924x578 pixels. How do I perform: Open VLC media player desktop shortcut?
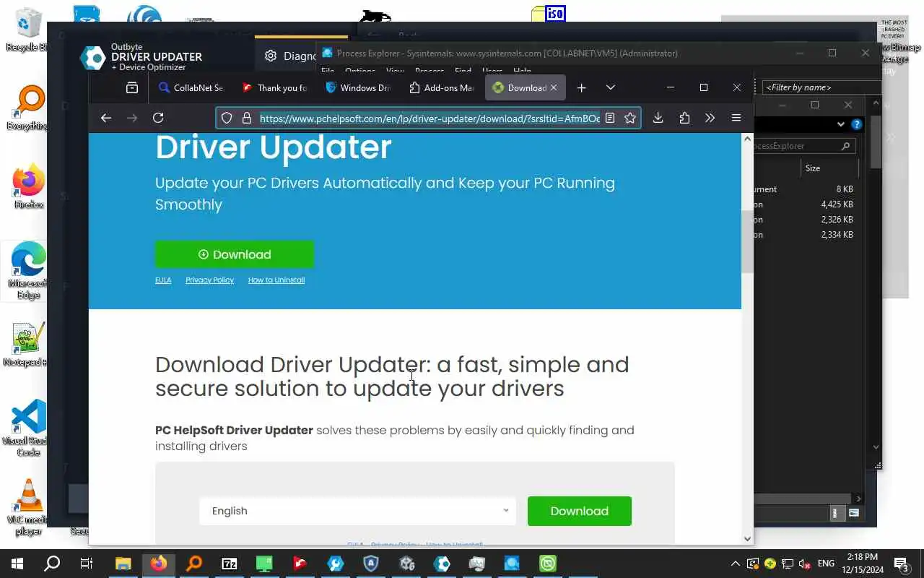pyautogui.click(x=27, y=507)
